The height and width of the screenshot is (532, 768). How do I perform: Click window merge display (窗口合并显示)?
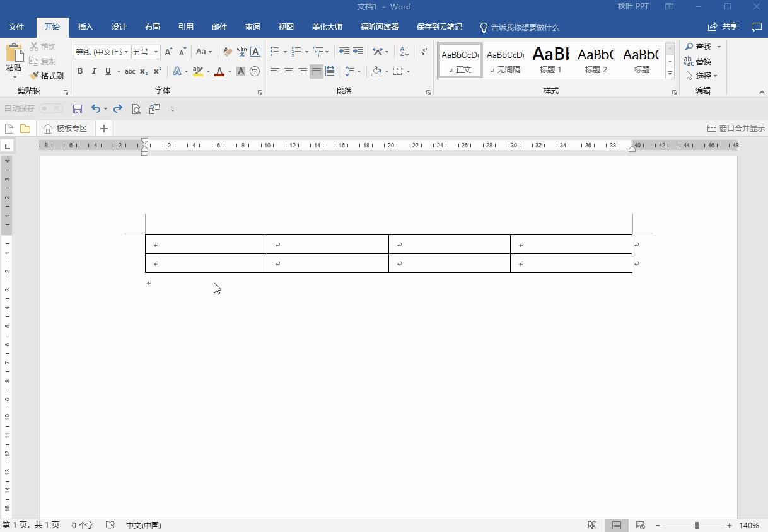coord(736,129)
